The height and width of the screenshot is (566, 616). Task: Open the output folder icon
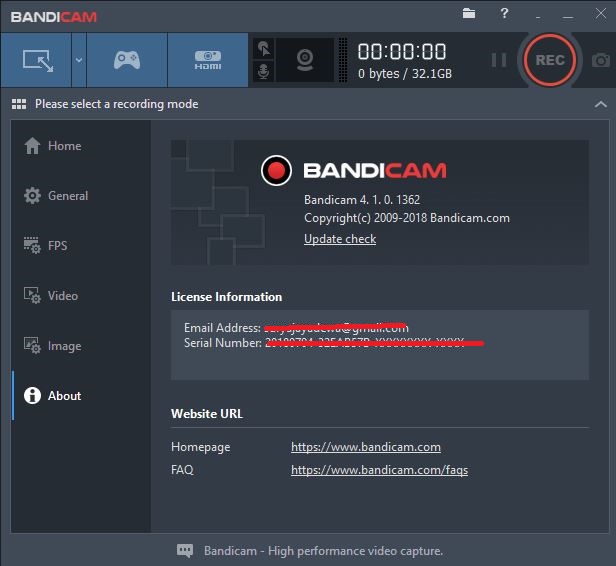(x=469, y=14)
